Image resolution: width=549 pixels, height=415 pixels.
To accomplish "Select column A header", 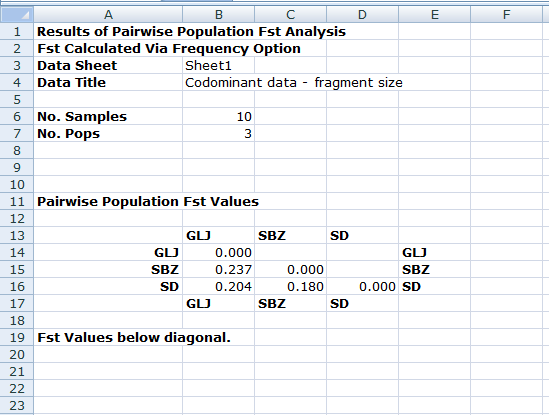I will [x=108, y=14].
